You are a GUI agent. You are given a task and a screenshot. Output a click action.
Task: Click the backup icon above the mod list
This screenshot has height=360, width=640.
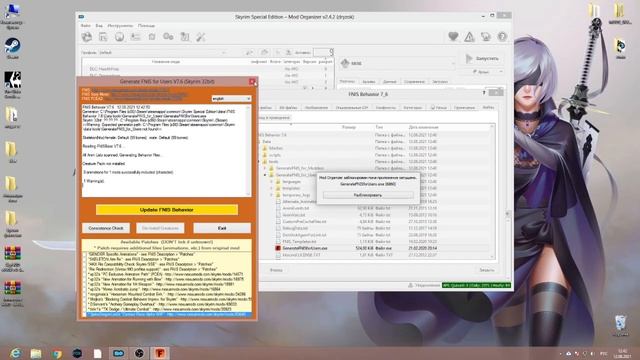pyautogui.click(x=288, y=52)
